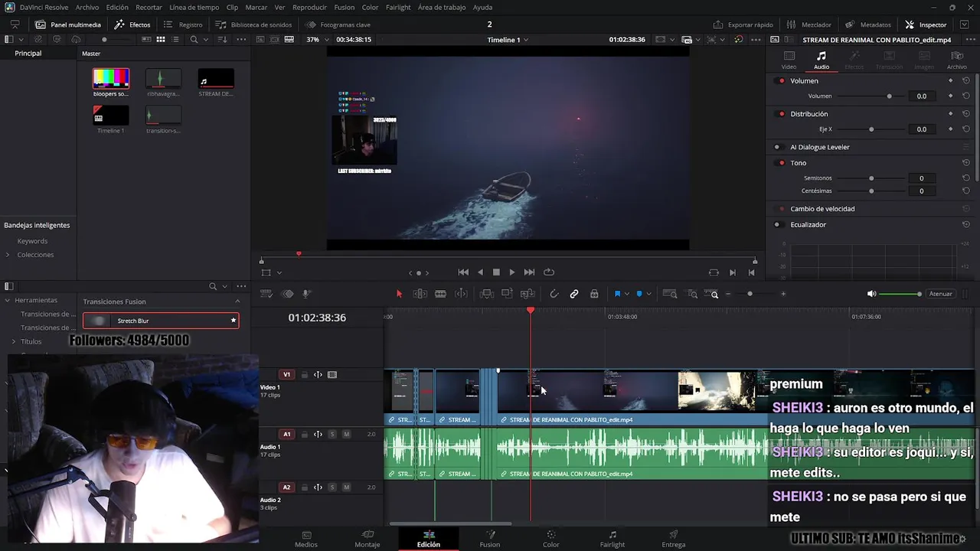Collapse the Herramientas tree node
This screenshot has width=980, height=551.
pos(7,300)
